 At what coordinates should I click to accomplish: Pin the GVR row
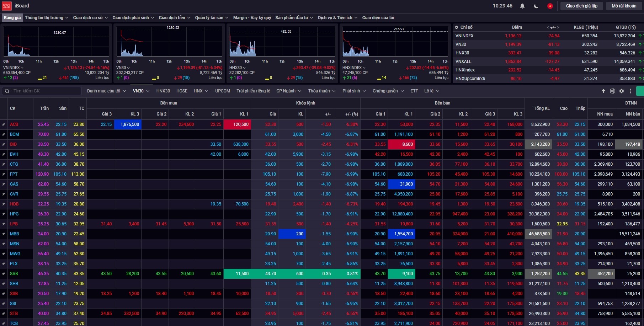(4, 194)
